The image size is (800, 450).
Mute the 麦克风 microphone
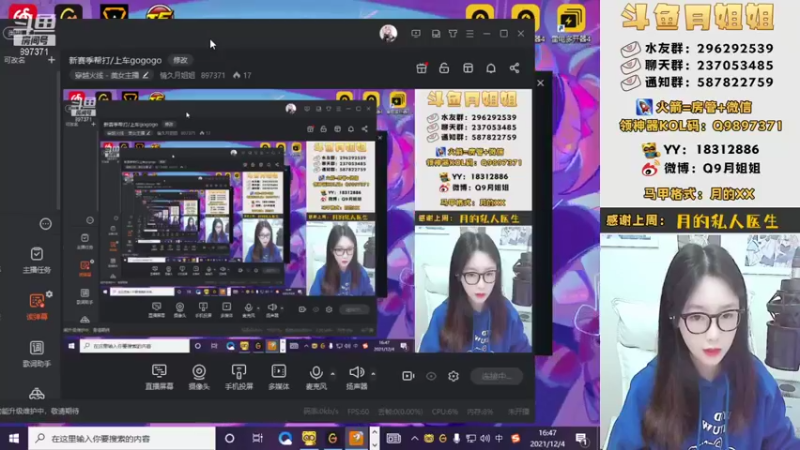(x=316, y=377)
